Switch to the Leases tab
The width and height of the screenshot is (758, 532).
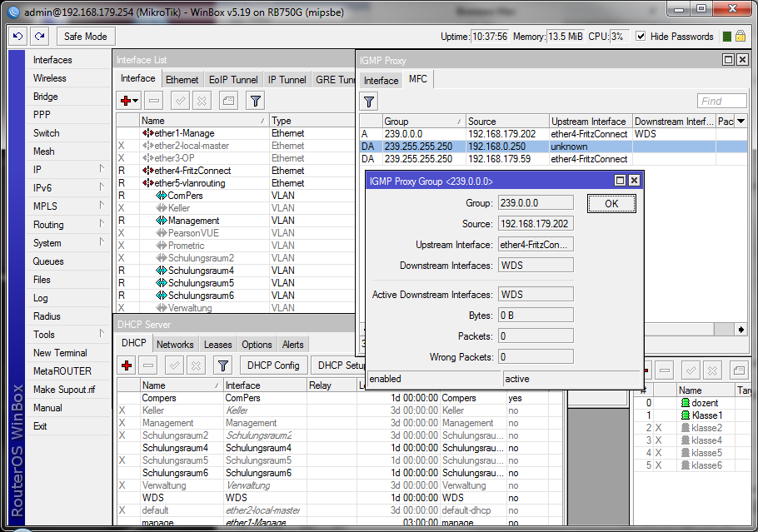[x=218, y=345]
